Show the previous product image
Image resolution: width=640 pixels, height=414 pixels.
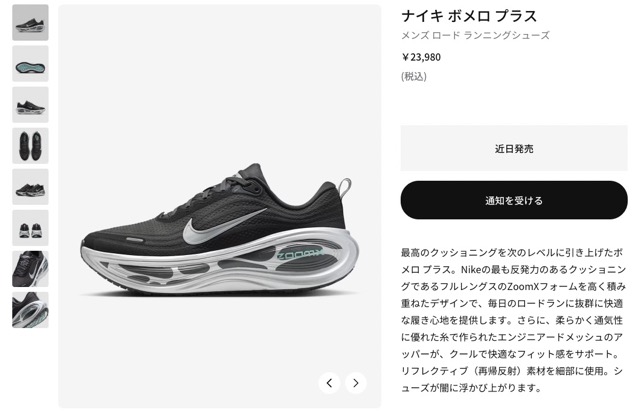click(x=329, y=383)
